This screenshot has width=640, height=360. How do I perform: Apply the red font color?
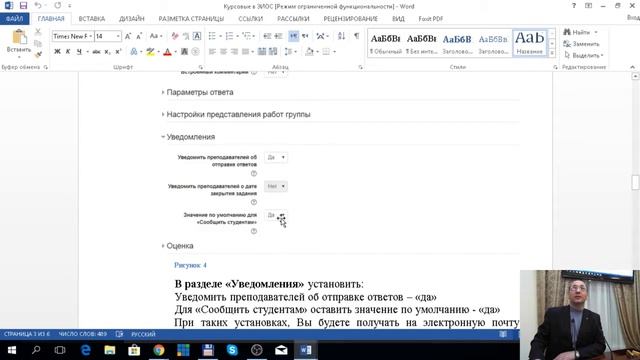point(167,52)
